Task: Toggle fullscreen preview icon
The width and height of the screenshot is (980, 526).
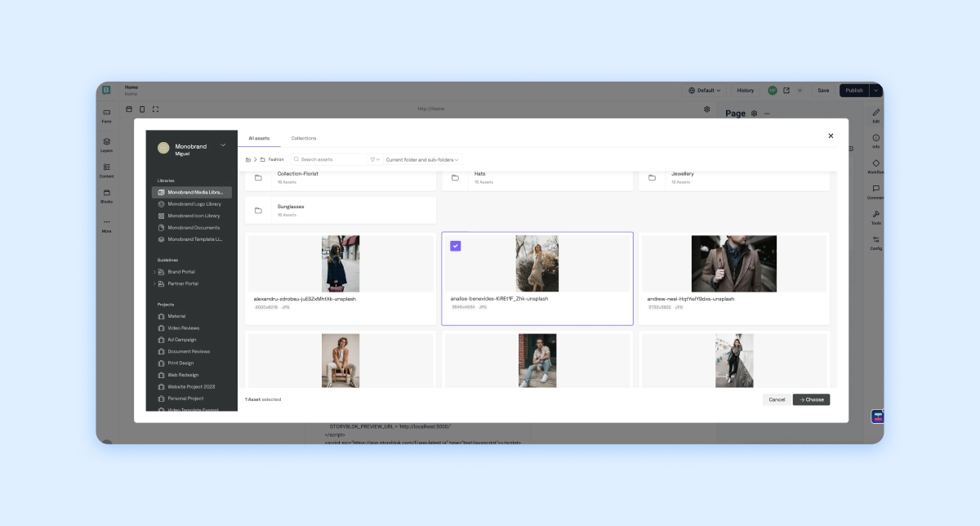Action: pyautogui.click(x=156, y=109)
